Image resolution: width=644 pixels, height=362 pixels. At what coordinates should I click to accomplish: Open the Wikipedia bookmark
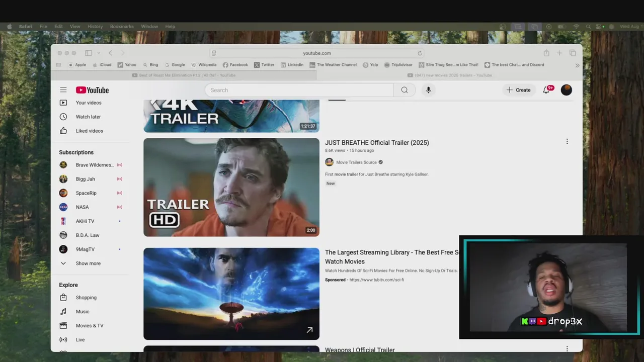click(204, 65)
